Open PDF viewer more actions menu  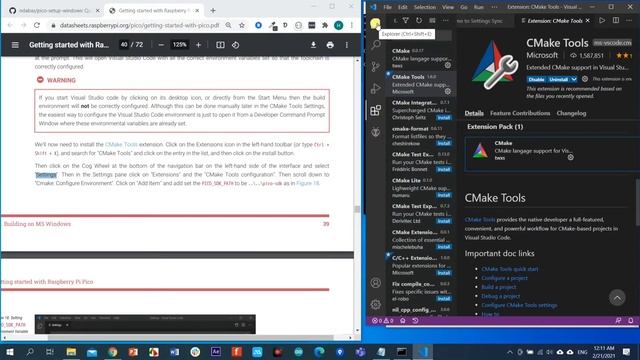click(x=347, y=45)
